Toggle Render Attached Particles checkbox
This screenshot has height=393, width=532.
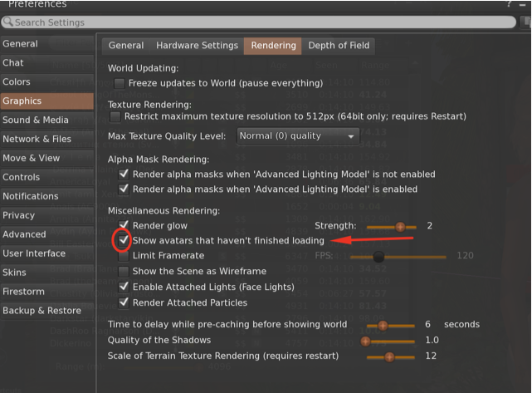point(124,302)
